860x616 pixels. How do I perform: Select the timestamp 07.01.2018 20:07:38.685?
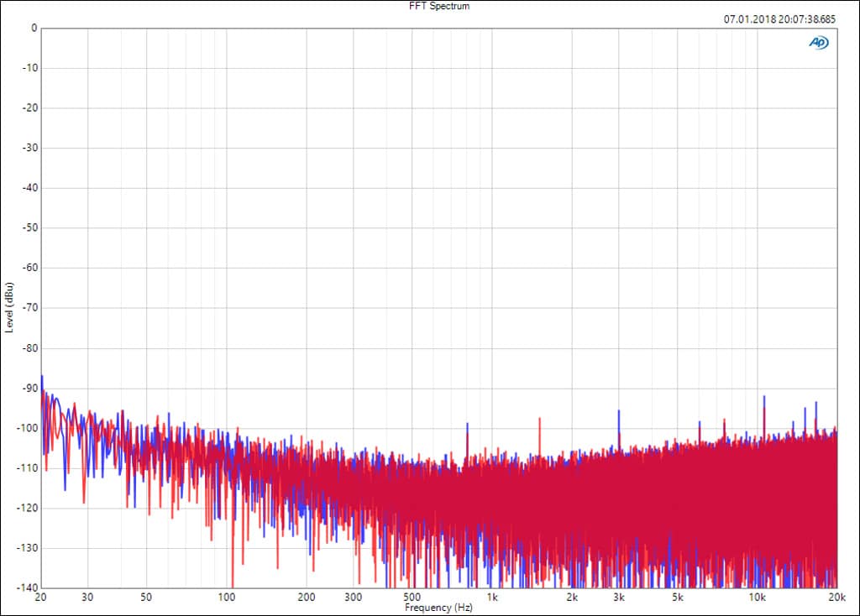[x=780, y=18]
